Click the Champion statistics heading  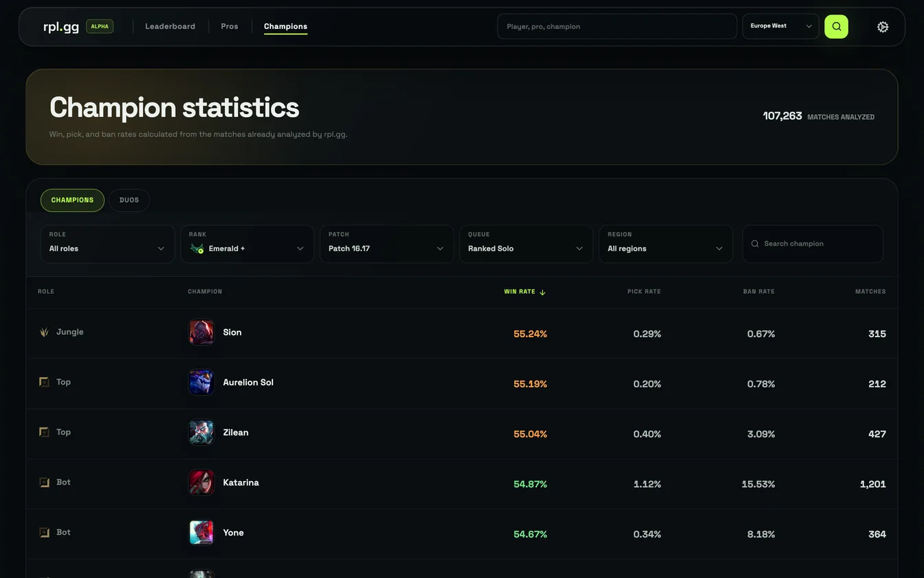coord(175,107)
